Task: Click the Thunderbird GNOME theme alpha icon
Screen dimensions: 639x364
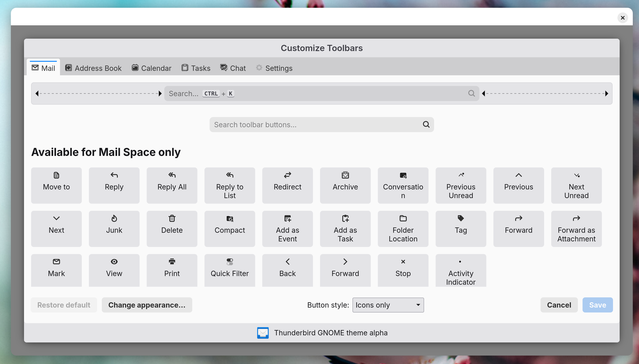Action: click(263, 333)
